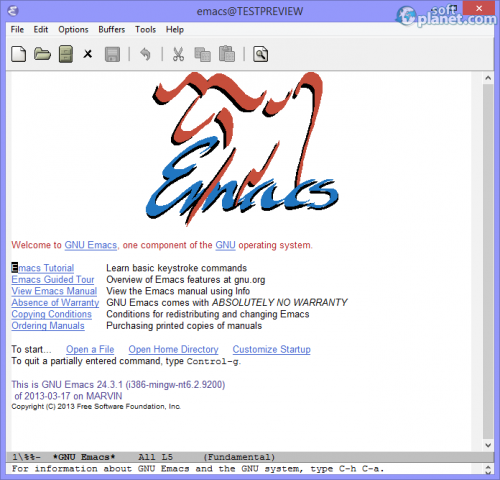Screen dimensions: 500x480
Task: Open the Emacs Tutorial link
Action: click(x=43, y=268)
